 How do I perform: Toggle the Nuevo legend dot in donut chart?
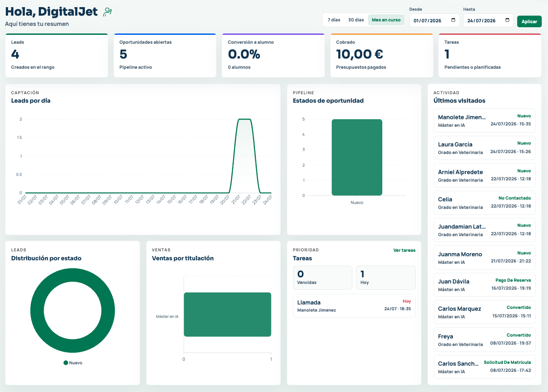[66, 363]
